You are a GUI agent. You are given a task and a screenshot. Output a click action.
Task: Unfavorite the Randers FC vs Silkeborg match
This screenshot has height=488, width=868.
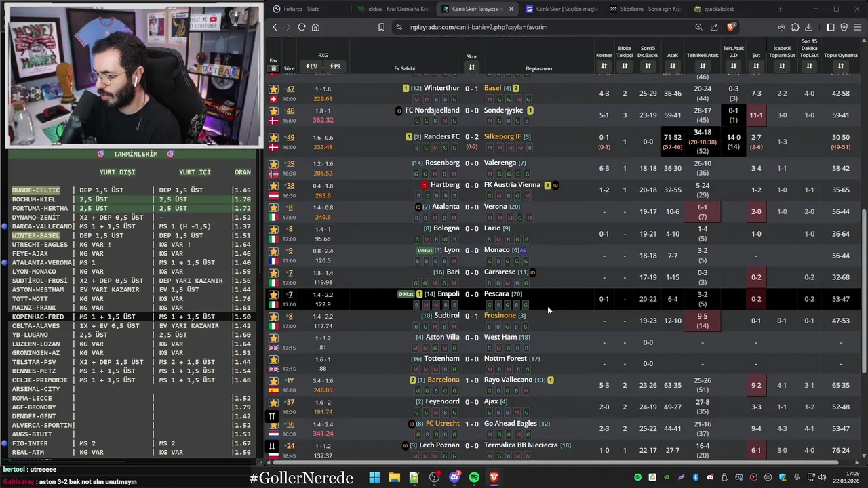273,137
